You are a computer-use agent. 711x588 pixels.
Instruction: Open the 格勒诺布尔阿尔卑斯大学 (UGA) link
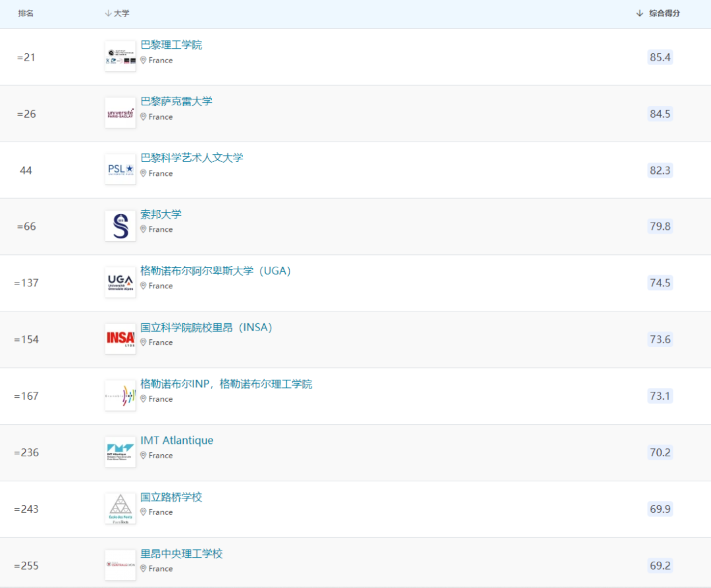[215, 271]
